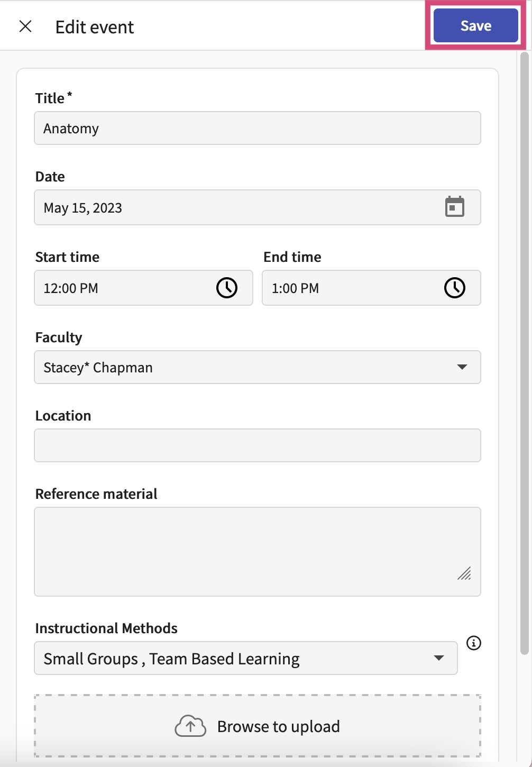Open the Faculty dropdown
Viewport: 532px width, 767px height.
(x=257, y=367)
